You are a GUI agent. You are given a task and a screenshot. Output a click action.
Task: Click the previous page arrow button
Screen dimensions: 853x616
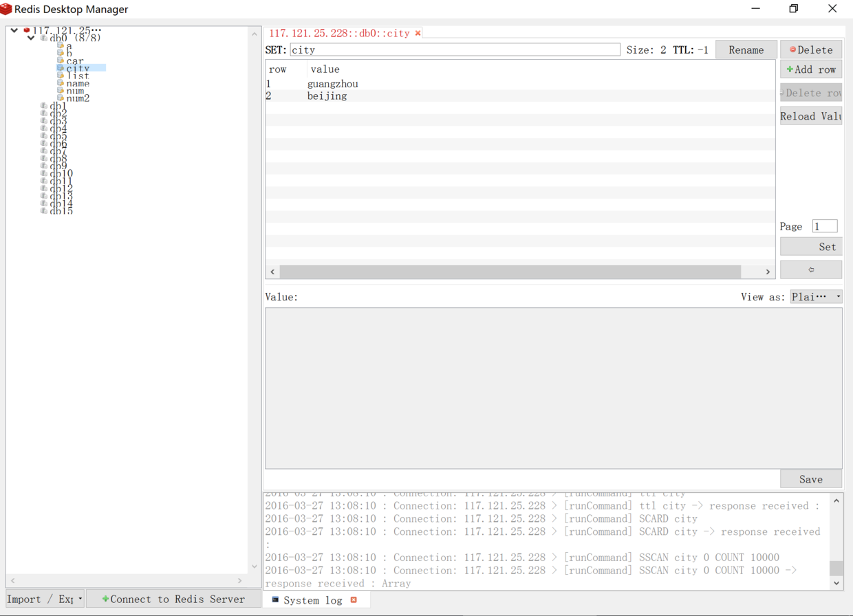(810, 269)
